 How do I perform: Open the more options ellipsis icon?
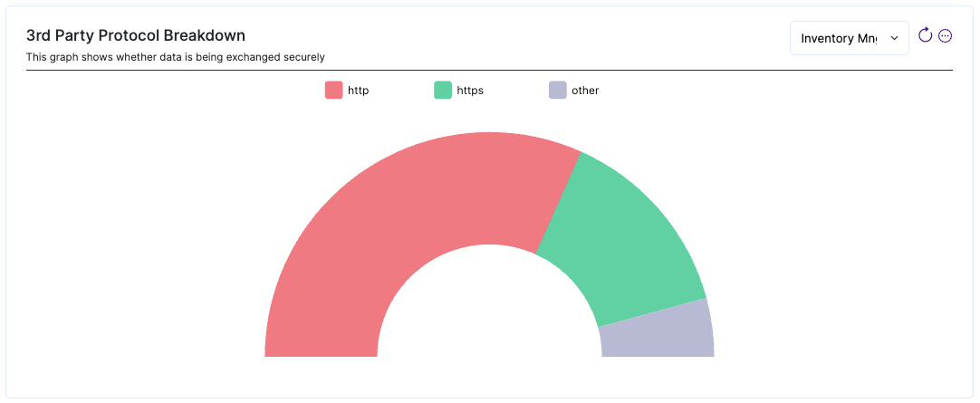pos(945,35)
